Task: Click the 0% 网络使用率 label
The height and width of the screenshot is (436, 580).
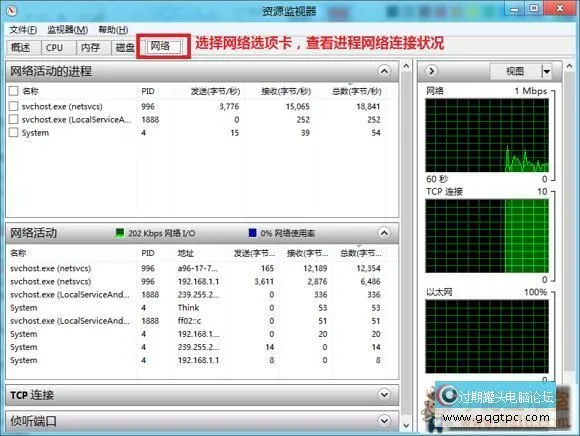Action: 288,233
